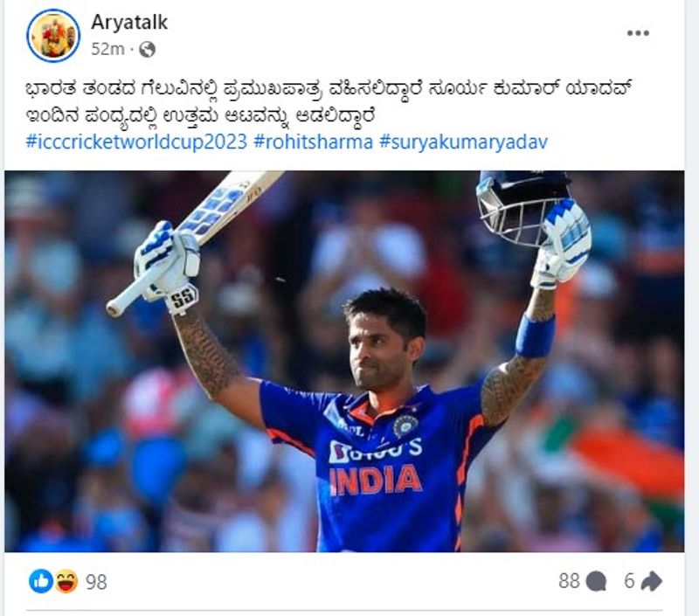Click the raised cricket bat in photo
Screen dimensions: 699x616
196,242
